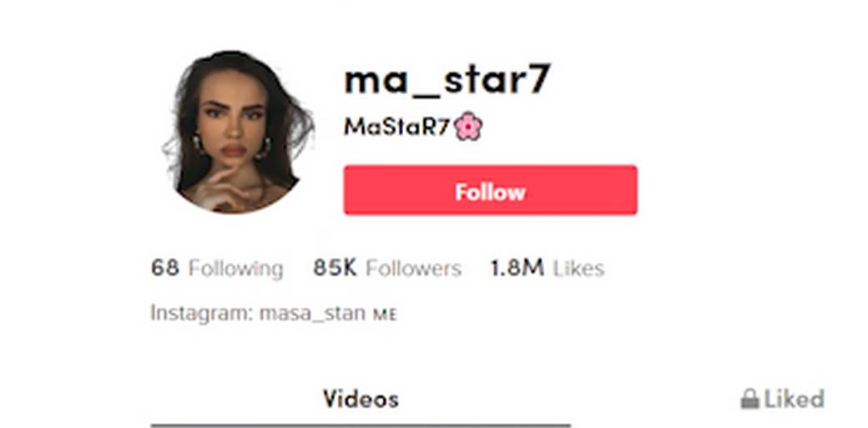Viewport: 868px width, 428px height.
Task: Click the red Follow button
Action: point(490,190)
